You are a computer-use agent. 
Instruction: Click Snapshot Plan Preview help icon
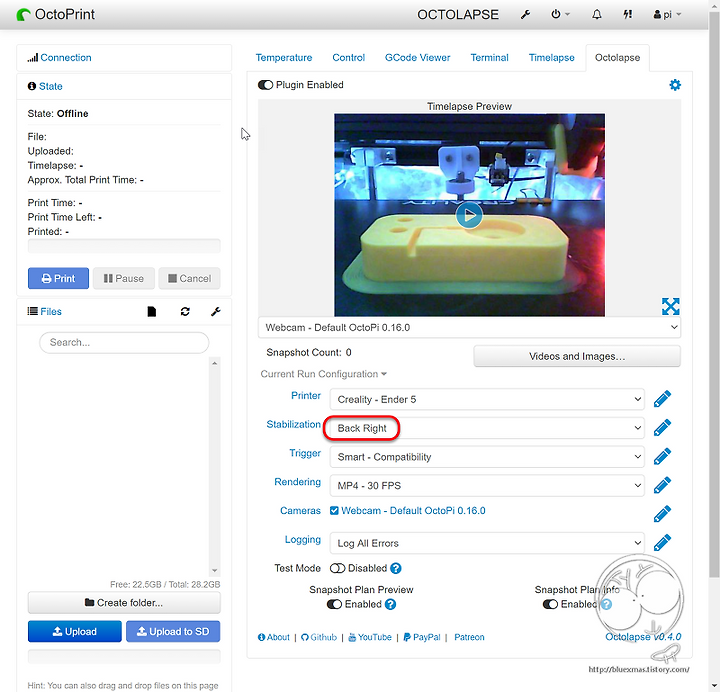[390, 604]
